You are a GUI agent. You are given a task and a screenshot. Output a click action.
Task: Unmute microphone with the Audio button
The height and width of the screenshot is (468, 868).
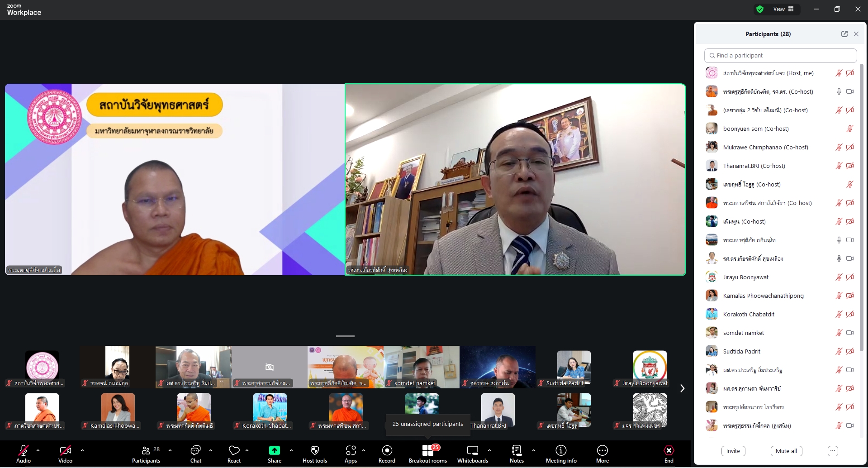(x=24, y=454)
